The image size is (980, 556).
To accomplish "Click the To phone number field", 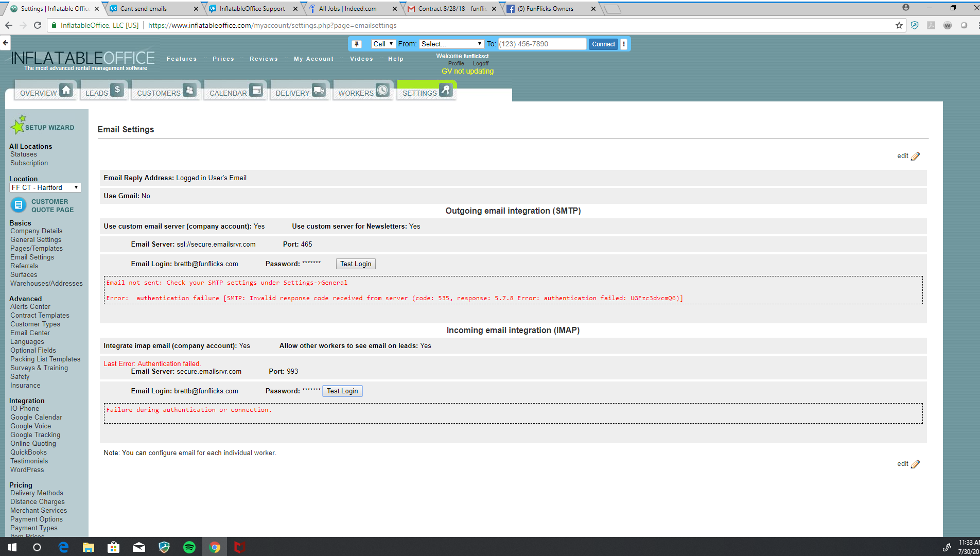I will [541, 44].
